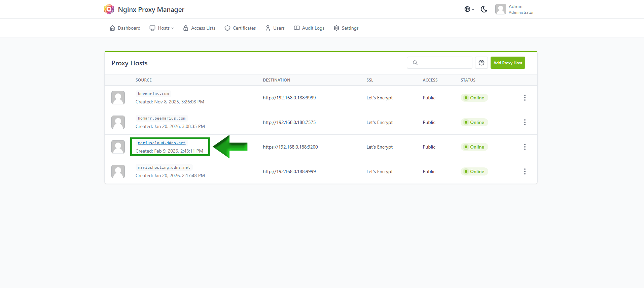This screenshot has height=288, width=644.
Task: Click the Add Proxy Host button
Action: 508,63
